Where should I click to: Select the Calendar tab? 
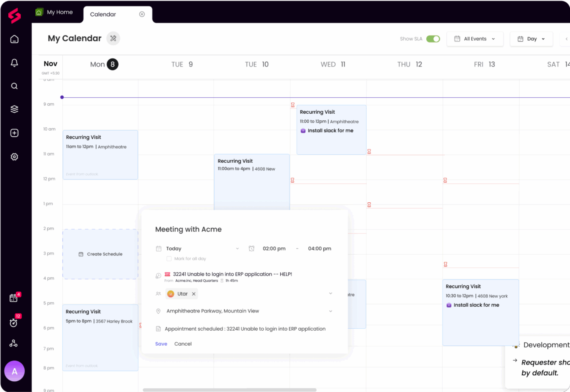103,14
